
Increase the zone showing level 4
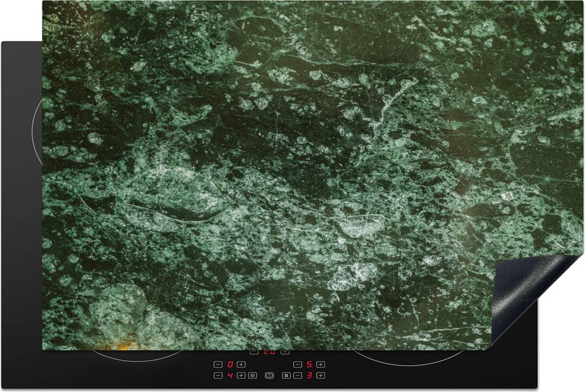241,375
